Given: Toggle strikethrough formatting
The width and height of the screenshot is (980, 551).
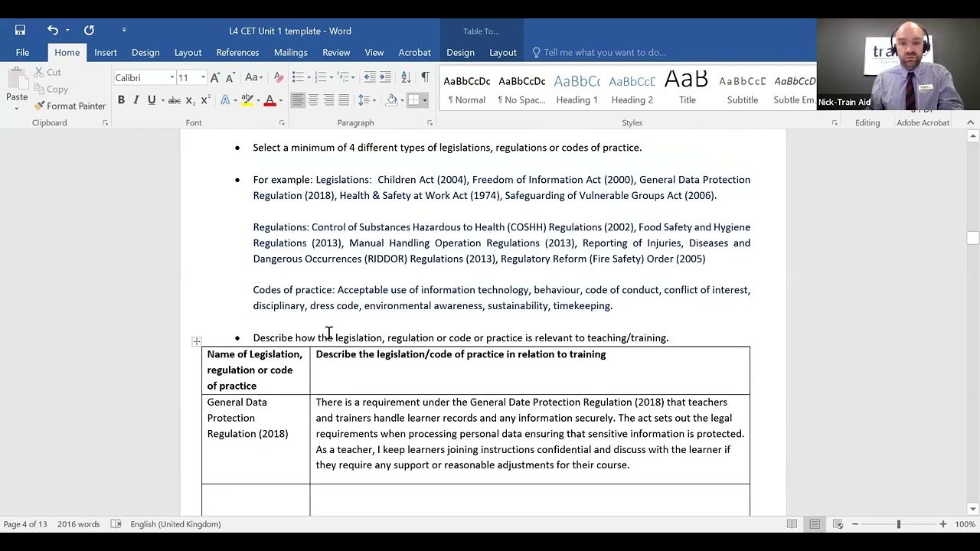Looking at the screenshot, I should tap(174, 100).
